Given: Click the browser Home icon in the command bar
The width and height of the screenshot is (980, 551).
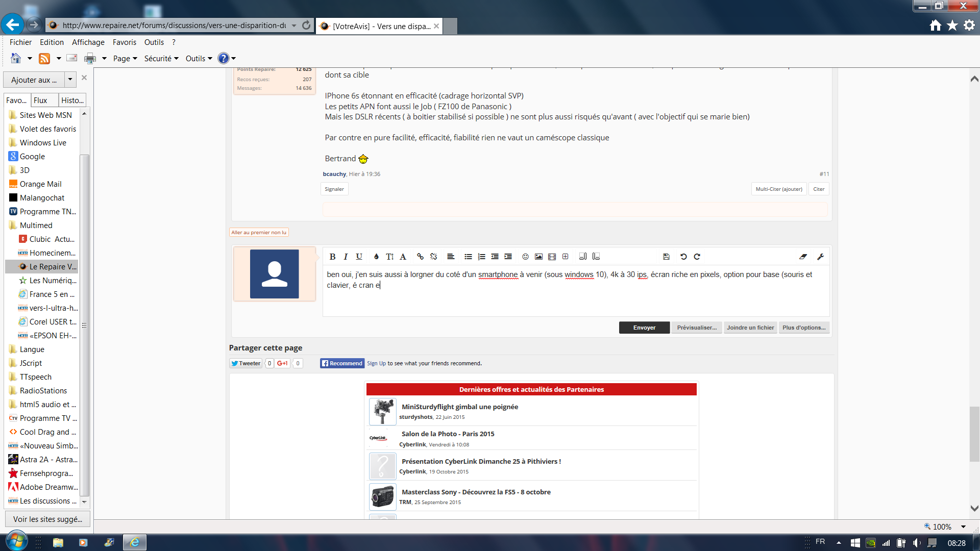Looking at the screenshot, I should pos(16,58).
